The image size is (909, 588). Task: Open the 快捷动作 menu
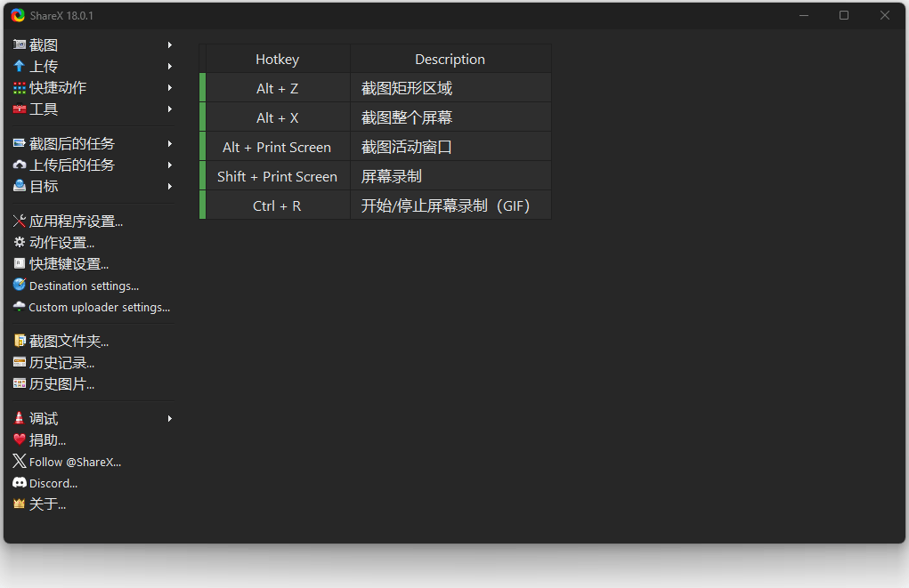point(93,88)
